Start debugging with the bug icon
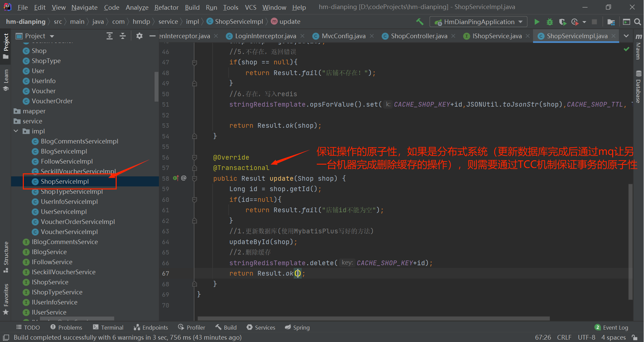This screenshot has height=342, width=644. coord(550,22)
